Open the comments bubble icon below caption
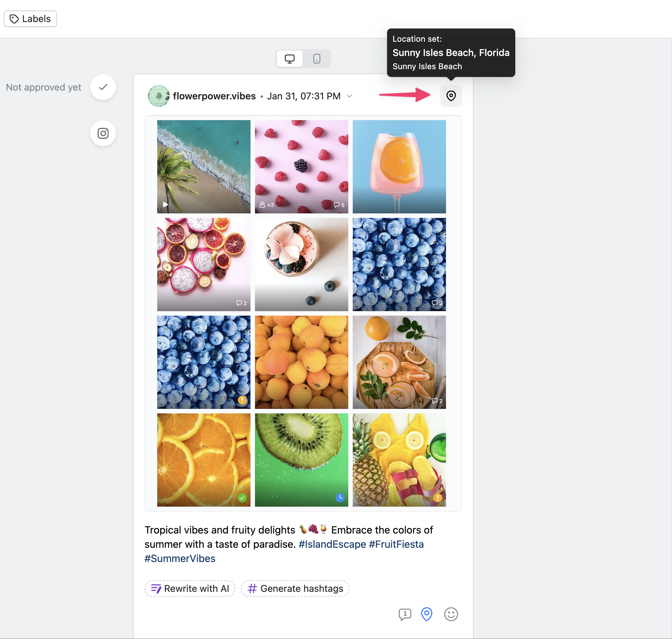This screenshot has height=639, width=672. pos(405,614)
